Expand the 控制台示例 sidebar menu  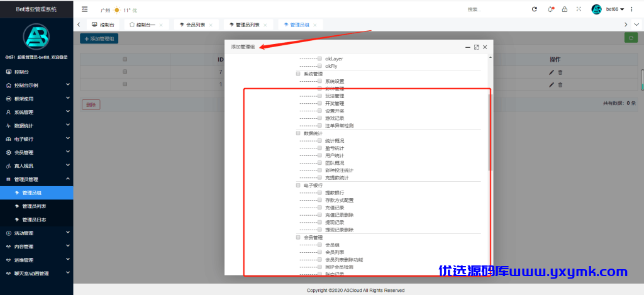[x=68, y=85]
